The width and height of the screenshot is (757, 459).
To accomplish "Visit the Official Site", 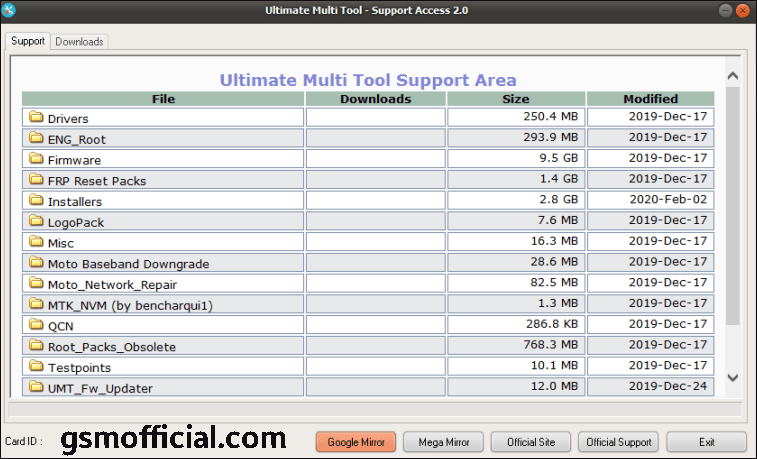I will pyautogui.click(x=531, y=442).
